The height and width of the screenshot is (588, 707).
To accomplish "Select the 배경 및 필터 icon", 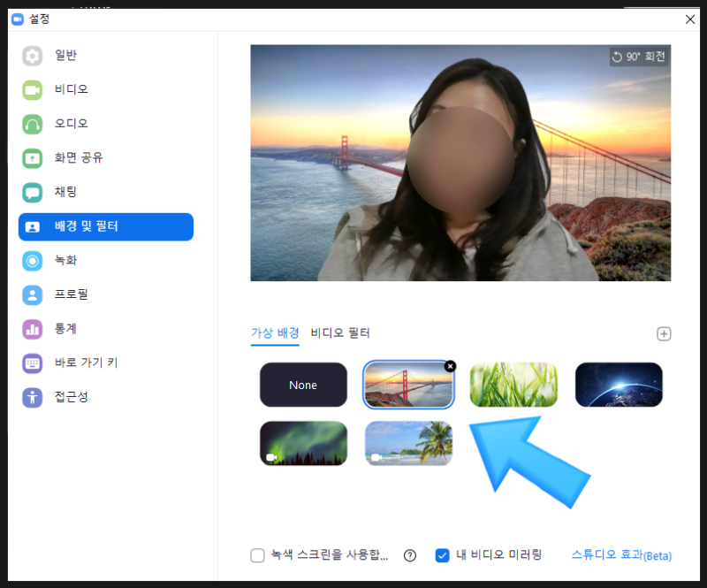I will click(x=32, y=227).
